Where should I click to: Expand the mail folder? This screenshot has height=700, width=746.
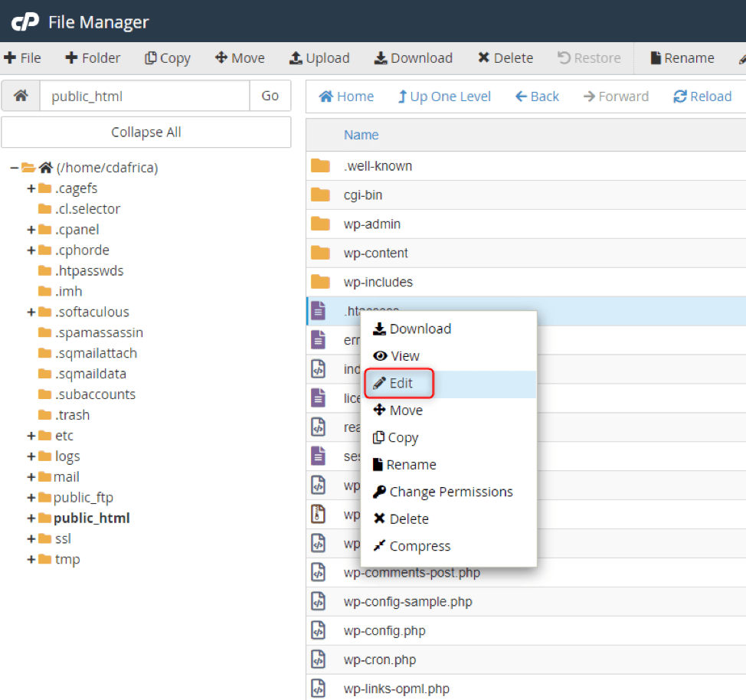(x=31, y=477)
